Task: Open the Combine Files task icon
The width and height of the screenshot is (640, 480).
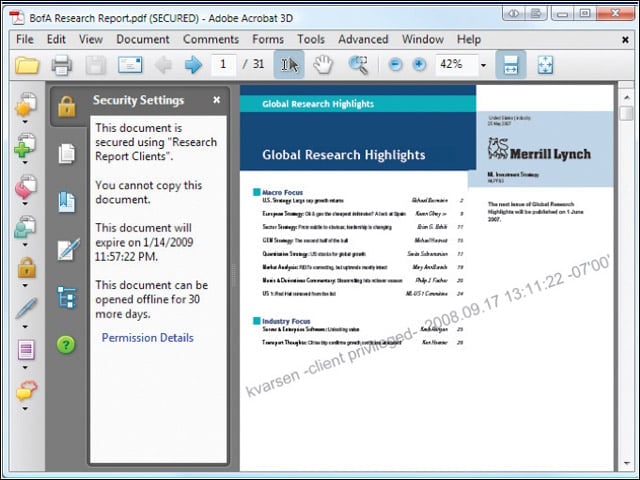Action: click(25, 145)
